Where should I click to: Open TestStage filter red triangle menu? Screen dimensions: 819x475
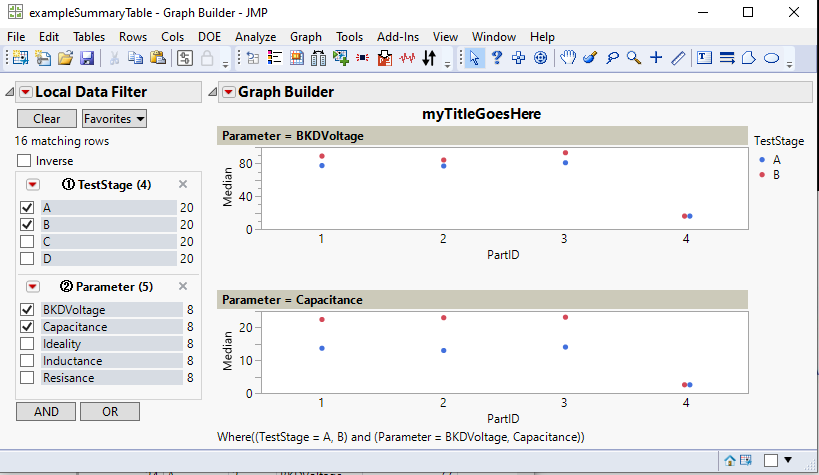pyautogui.click(x=32, y=184)
